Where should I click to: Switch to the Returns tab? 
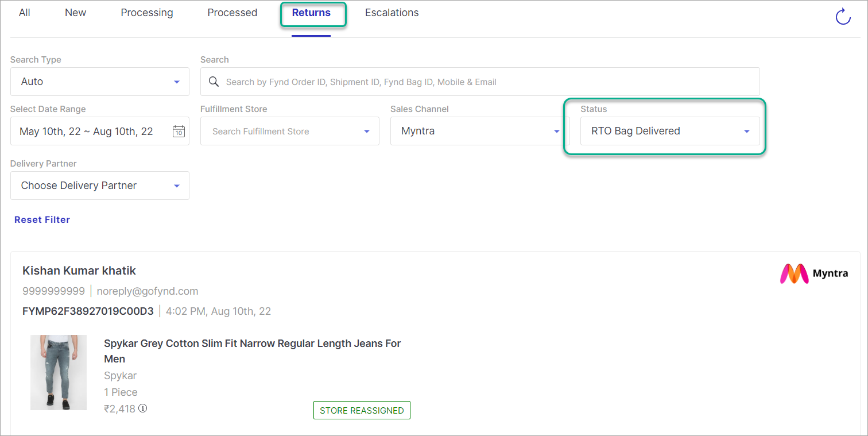(311, 12)
